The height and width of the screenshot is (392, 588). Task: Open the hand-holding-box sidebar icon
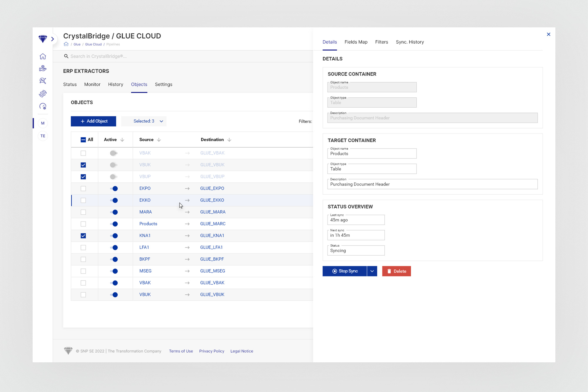[x=43, y=69]
